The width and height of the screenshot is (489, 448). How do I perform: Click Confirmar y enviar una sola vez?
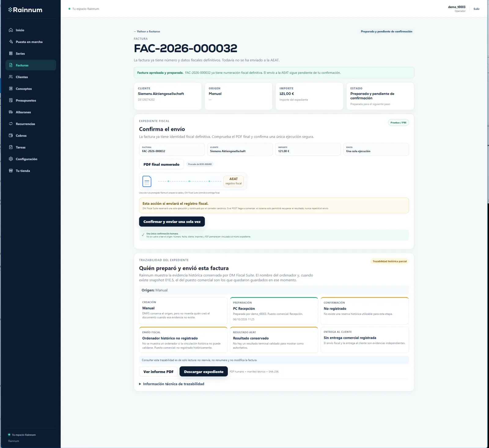tap(172, 222)
